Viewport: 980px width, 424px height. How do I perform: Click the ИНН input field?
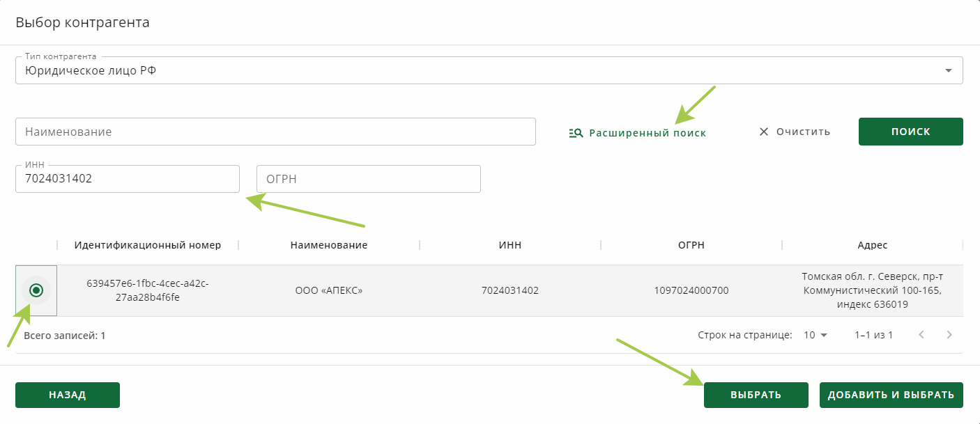128,179
